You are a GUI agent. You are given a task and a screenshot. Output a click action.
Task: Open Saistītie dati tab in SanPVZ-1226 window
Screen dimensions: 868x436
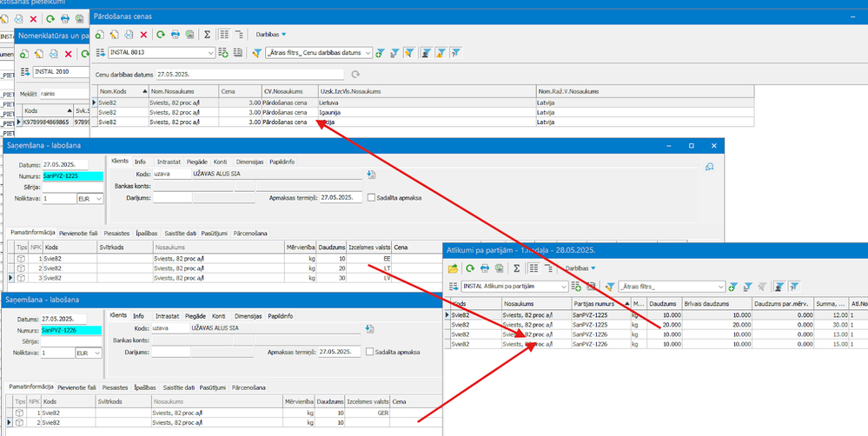pos(177,387)
